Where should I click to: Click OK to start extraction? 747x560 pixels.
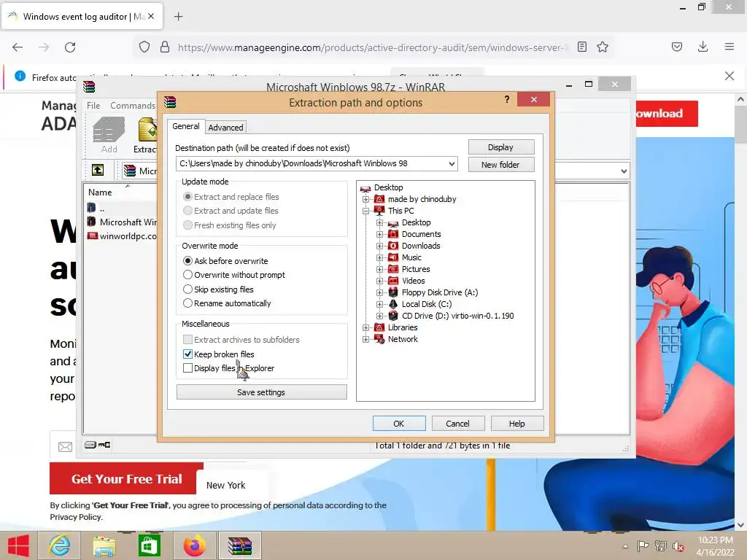pos(399,424)
